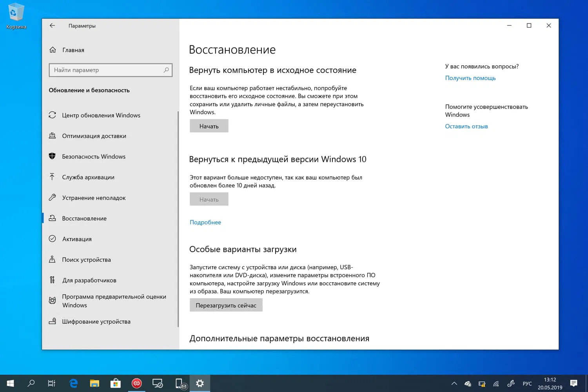Image resolution: width=588 pixels, height=392 pixels.
Task: Open Microsoft Store from the taskbar
Action: pos(115,383)
